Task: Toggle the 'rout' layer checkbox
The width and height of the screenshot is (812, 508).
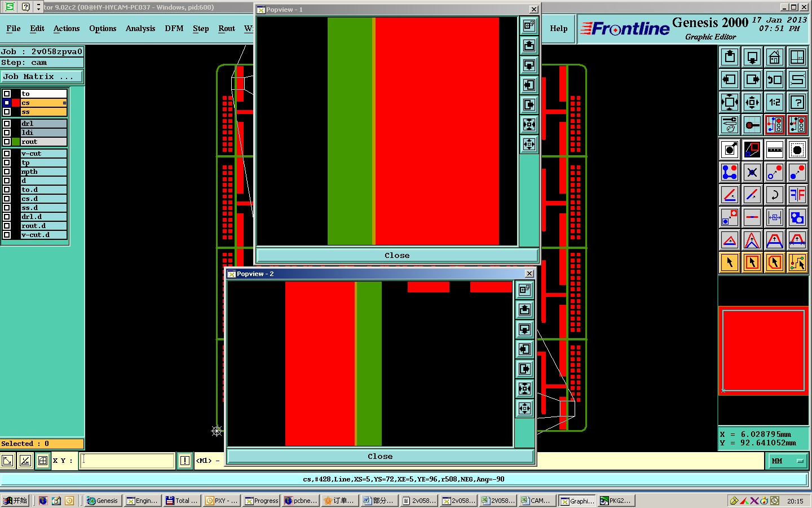Action: 7,142
